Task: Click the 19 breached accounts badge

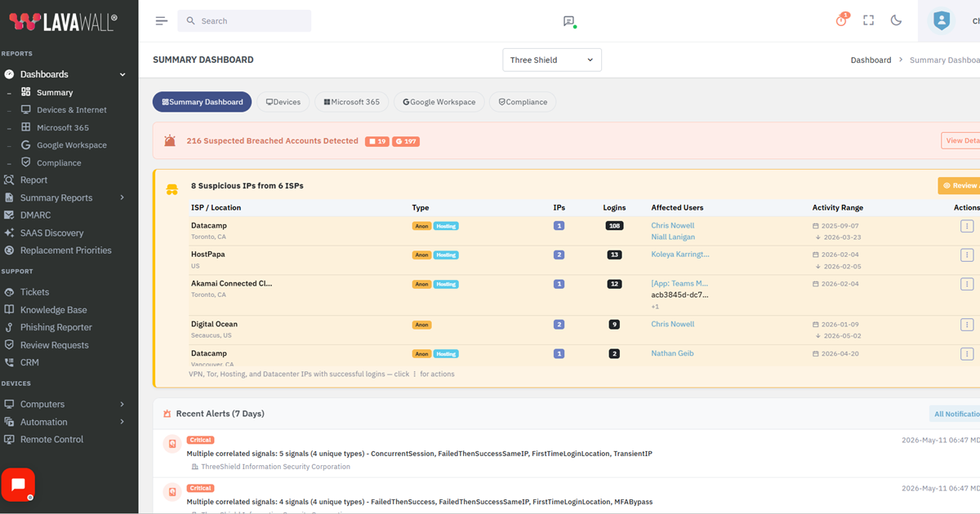Action: [377, 141]
